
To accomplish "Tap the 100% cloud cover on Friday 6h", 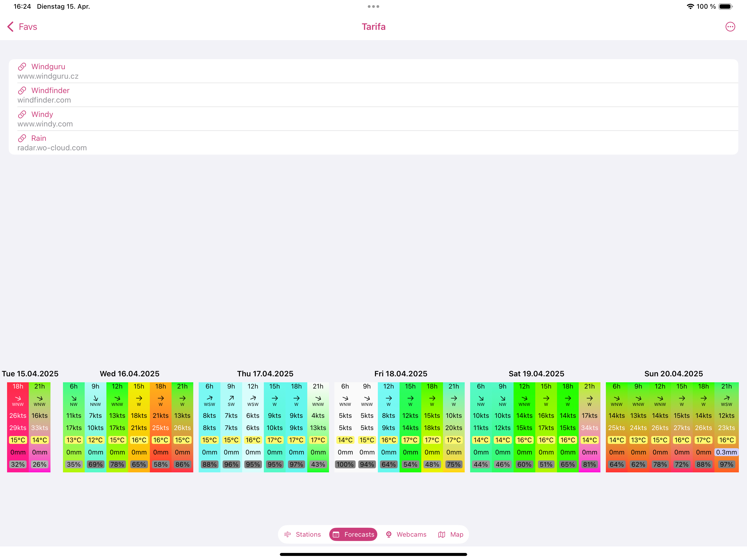I will (345, 464).
